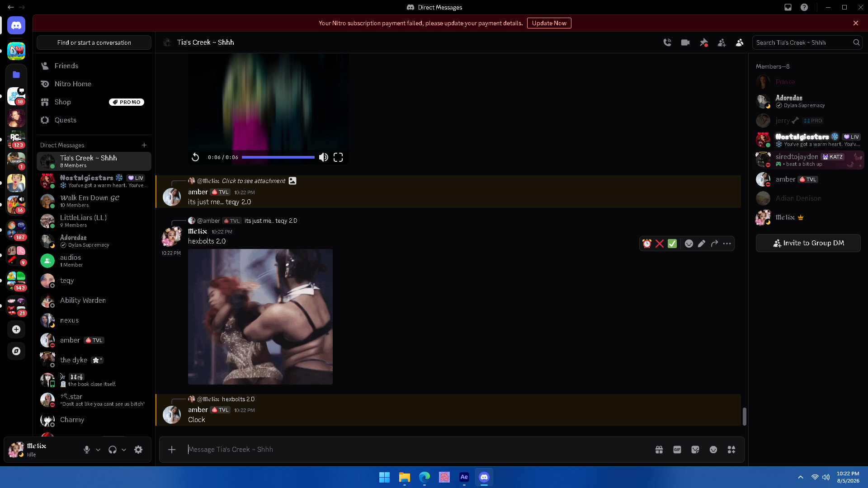React with the green check mark emoji
This screenshot has width=868, height=488.
[672, 244]
